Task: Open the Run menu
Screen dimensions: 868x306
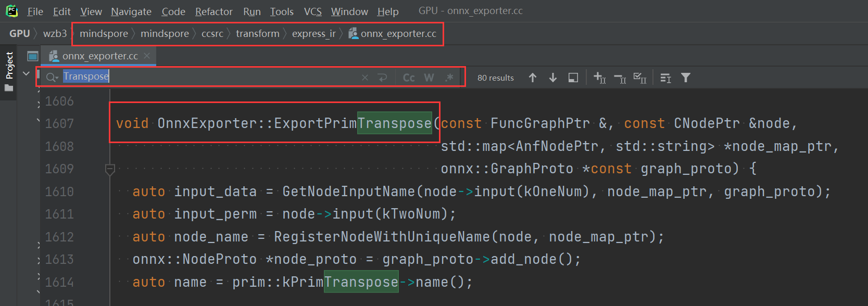Action: (x=252, y=11)
